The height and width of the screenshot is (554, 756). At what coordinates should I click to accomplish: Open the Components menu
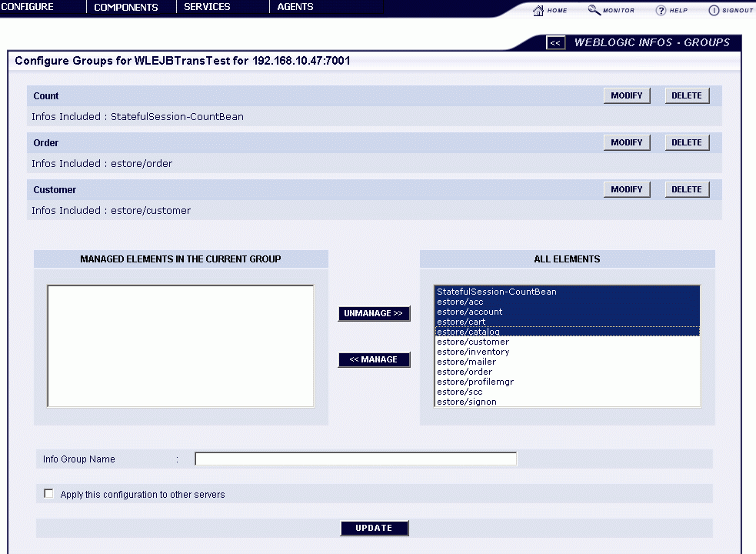click(126, 7)
